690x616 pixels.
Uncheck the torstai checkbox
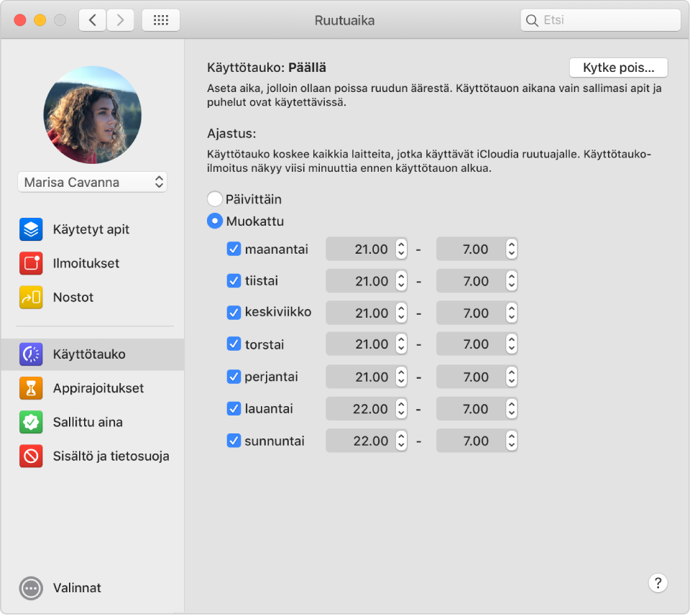pos(234,344)
